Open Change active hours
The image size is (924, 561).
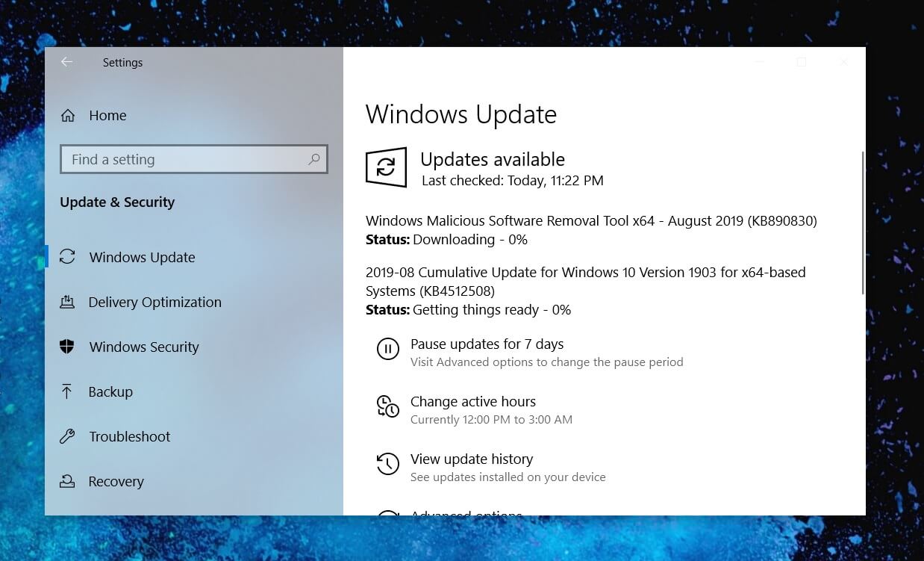473,402
